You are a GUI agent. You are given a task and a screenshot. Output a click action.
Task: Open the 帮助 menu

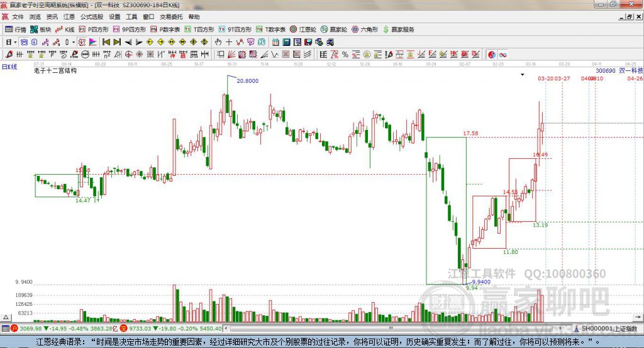[194, 17]
